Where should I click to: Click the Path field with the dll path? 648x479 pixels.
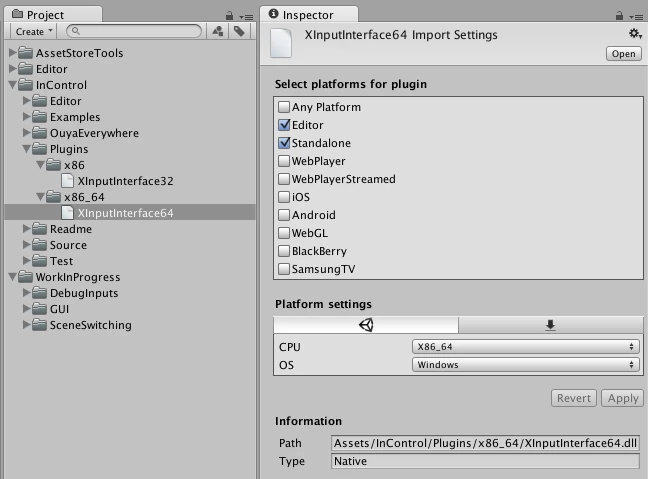pos(485,443)
